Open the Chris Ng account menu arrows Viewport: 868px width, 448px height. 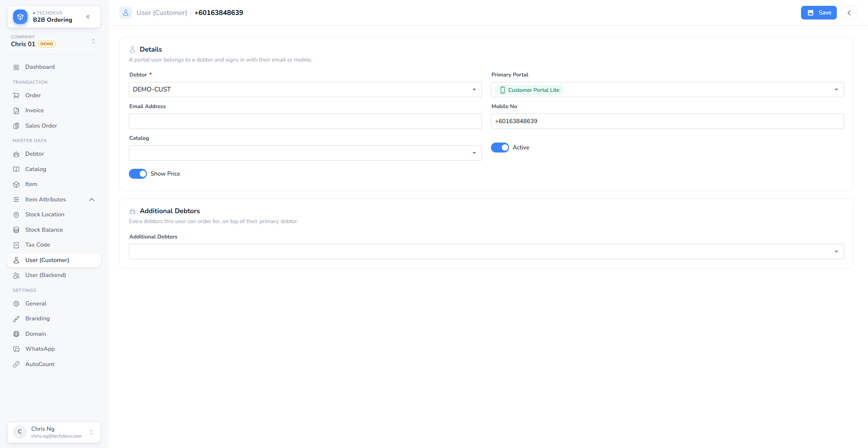pos(91,432)
